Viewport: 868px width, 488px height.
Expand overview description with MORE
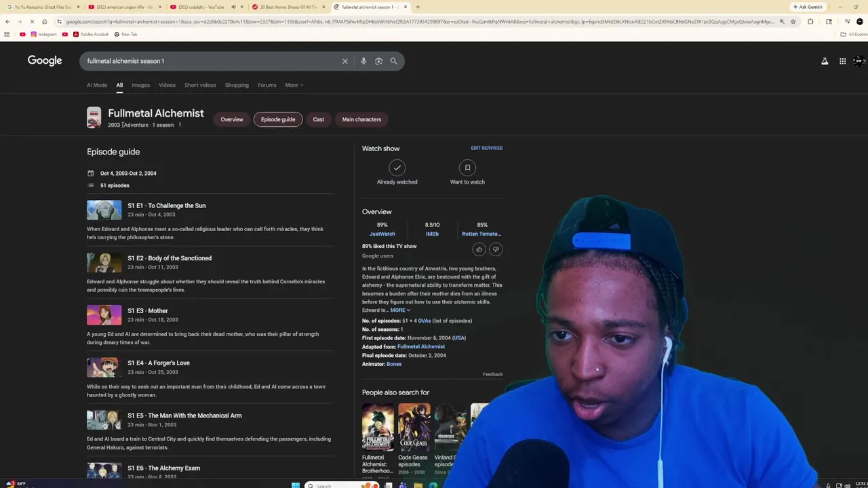(400, 310)
